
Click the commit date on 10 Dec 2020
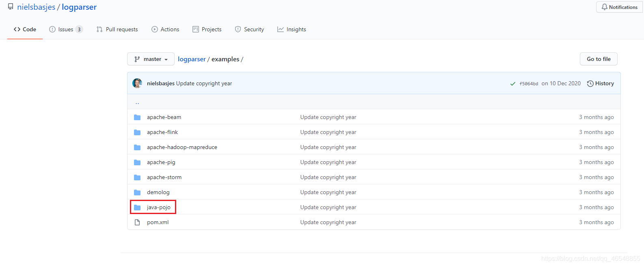(x=561, y=83)
